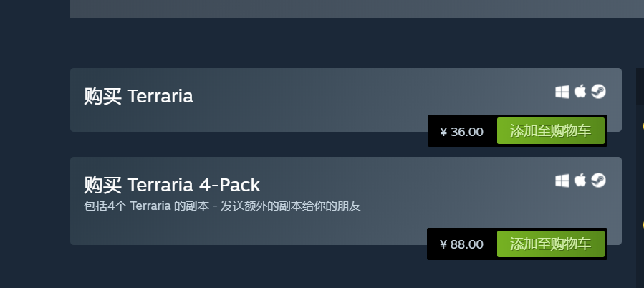644x288 pixels.
Task: Click the ¥ 36.00 price label
Action: point(461,132)
